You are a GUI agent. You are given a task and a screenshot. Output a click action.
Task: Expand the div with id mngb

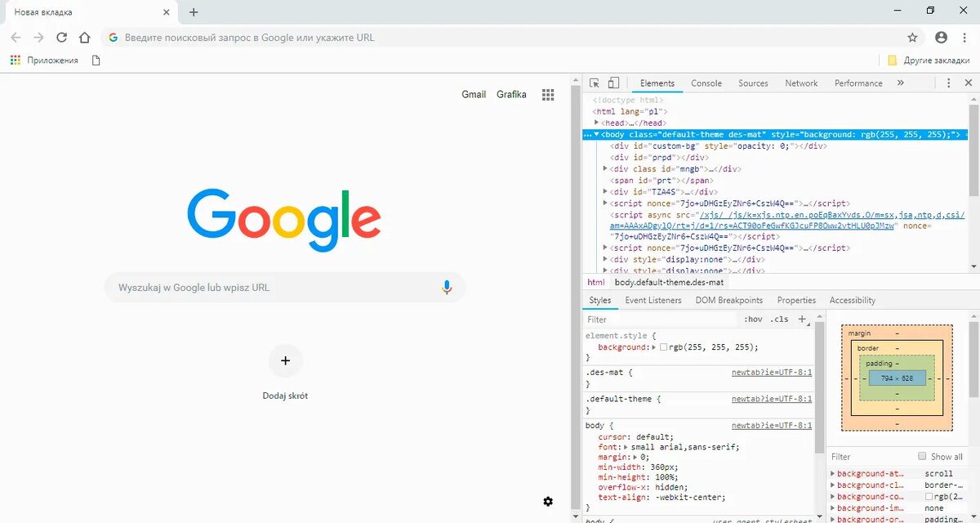(x=605, y=168)
